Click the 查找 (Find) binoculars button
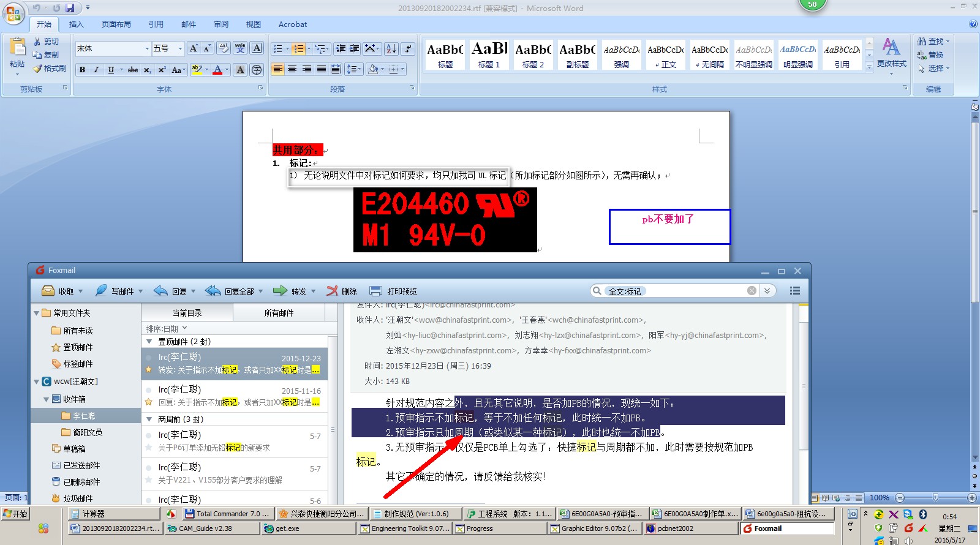Viewport: 980px width, 545px height. (x=933, y=42)
